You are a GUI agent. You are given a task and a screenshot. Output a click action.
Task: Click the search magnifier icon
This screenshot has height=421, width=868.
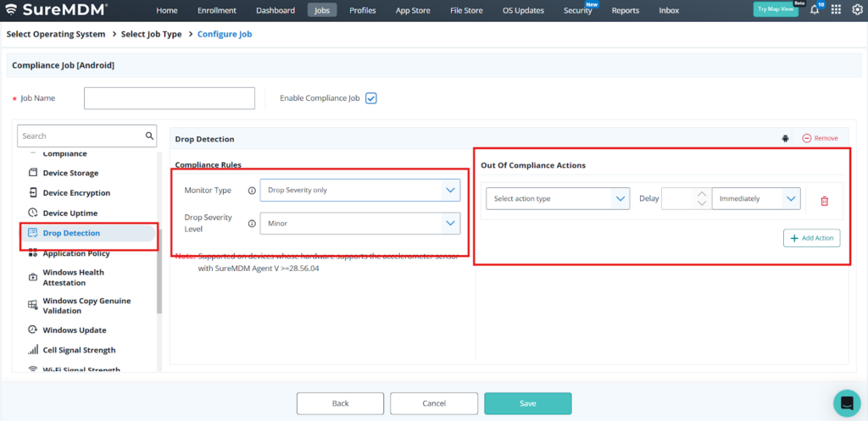coord(150,136)
